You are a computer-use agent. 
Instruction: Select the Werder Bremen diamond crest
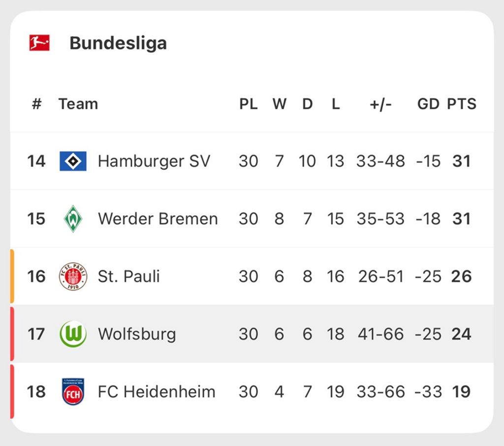73,219
